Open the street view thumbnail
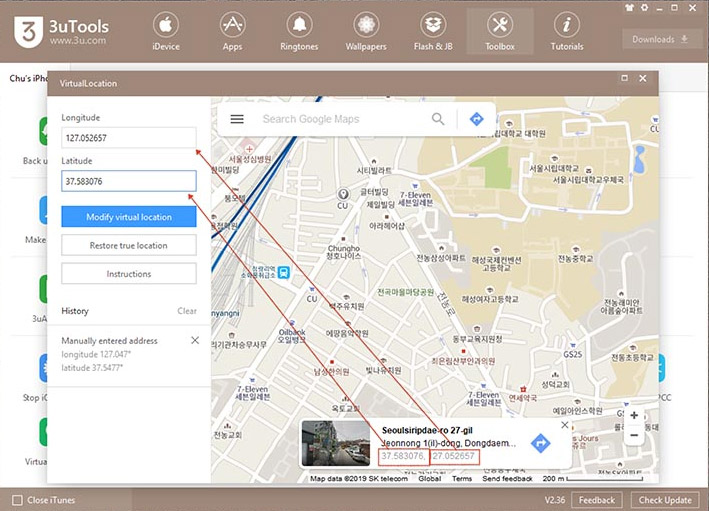The width and height of the screenshot is (709, 511). 336,443
